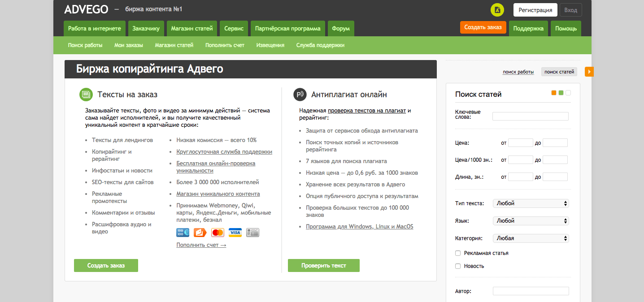Screen dimensions: 644x302
Task: Focus the Длина, зн. 'до' field
Action: [x=555, y=177]
